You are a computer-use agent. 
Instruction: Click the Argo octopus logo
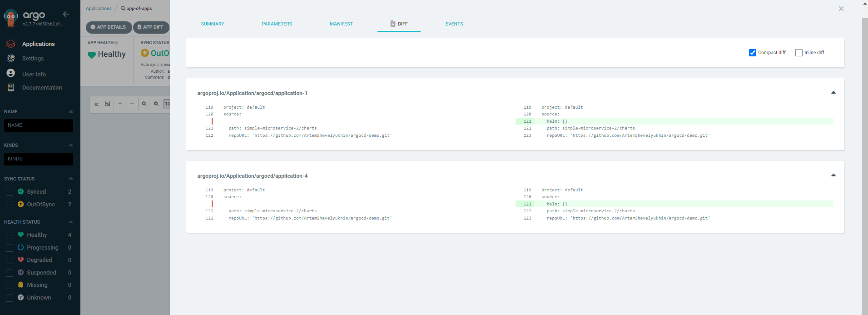tap(10, 18)
